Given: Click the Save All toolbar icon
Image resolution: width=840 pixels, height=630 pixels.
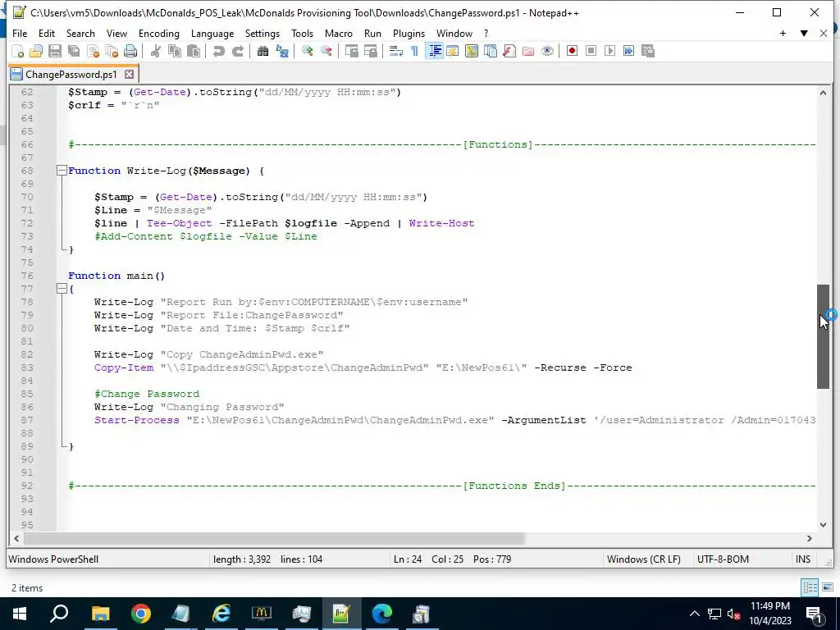Looking at the screenshot, I should pos(74,51).
